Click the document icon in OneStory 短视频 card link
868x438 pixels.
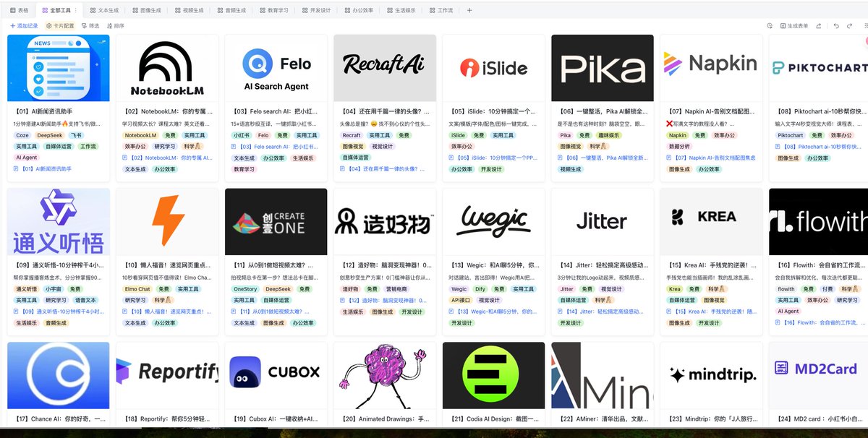234,312
